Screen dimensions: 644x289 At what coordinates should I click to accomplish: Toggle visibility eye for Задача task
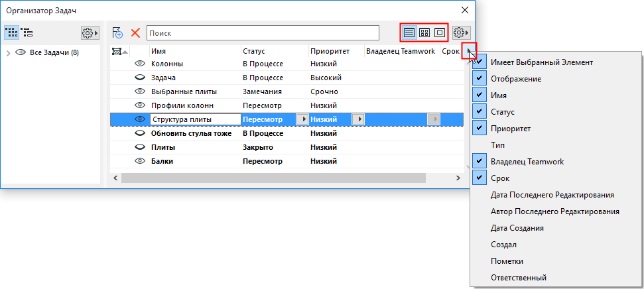(141, 78)
